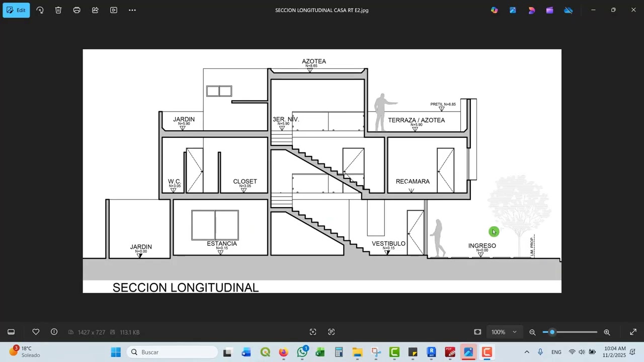The image size is (644, 362).
Task: Switch input language via ENG indicator
Action: [x=556, y=352]
